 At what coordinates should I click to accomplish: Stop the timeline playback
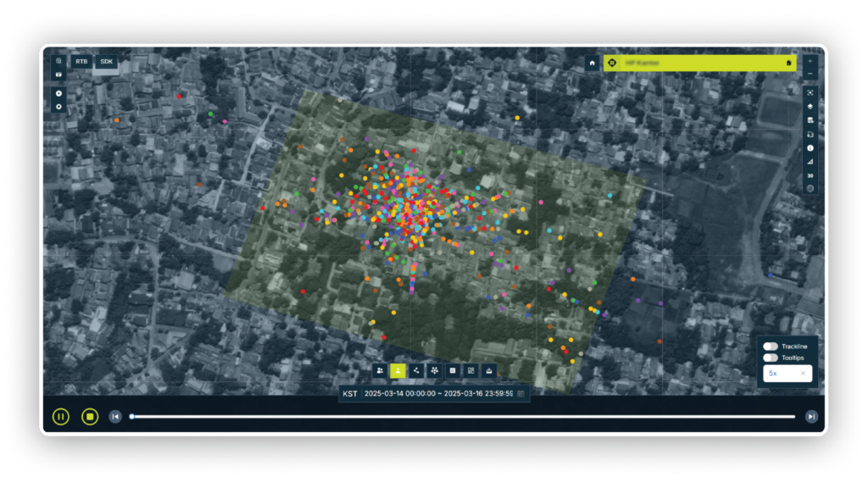point(90,416)
